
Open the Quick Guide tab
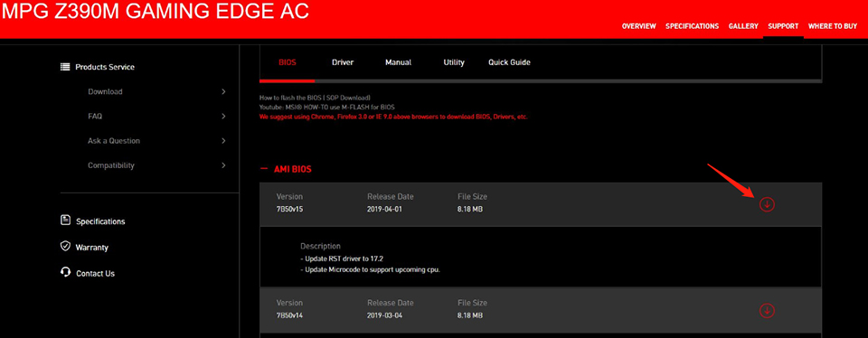click(x=509, y=62)
